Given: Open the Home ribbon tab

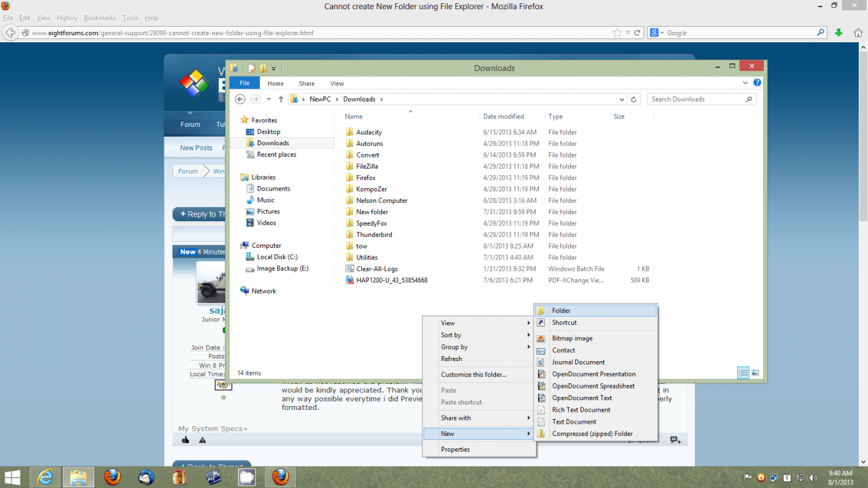Looking at the screenshot, I should (x=275, y=83).
